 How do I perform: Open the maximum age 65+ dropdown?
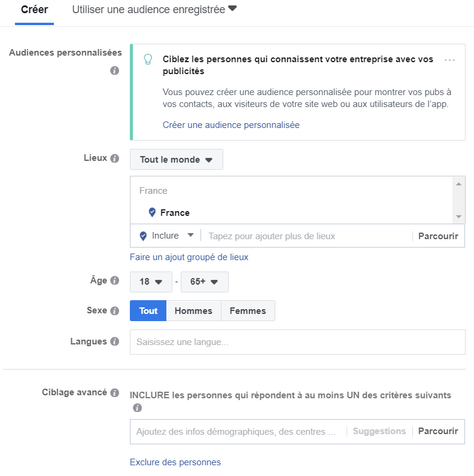point(204,282)
